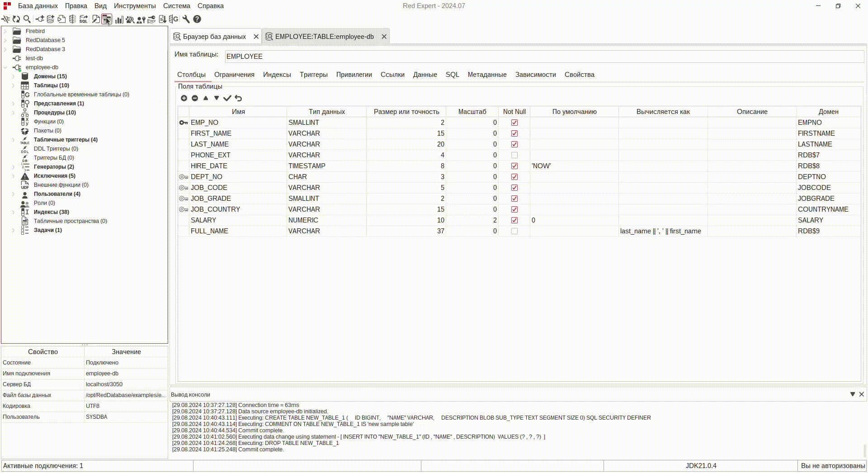This screenshot has width=868, height=473.
Task: Switch to the Триггеры tab
Action: (313, 75)
